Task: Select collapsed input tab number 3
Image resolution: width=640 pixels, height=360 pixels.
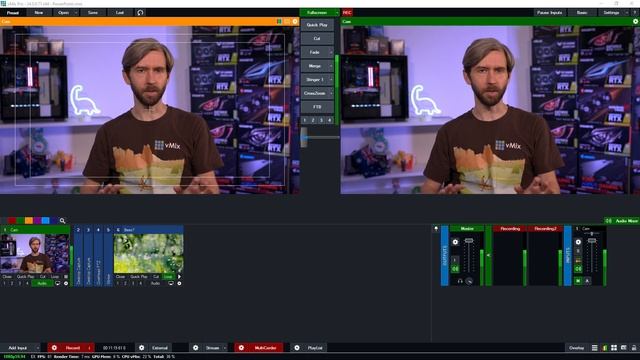Action: point(88,256)
